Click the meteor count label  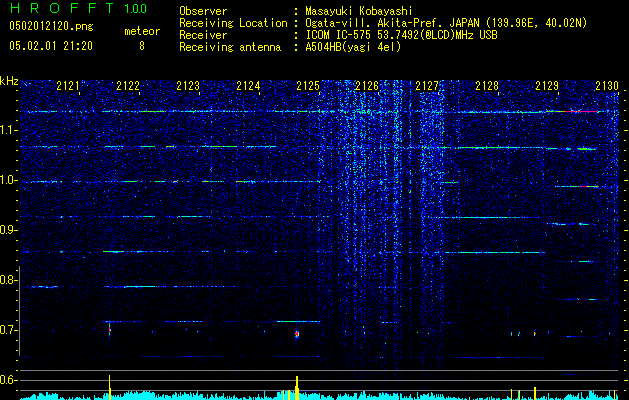pos(142,31)
